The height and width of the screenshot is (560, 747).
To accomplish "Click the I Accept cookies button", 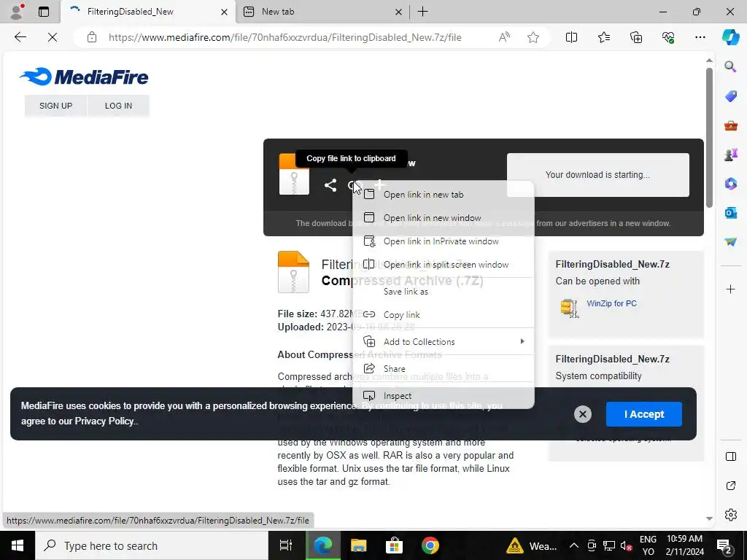I will point(643,414).
